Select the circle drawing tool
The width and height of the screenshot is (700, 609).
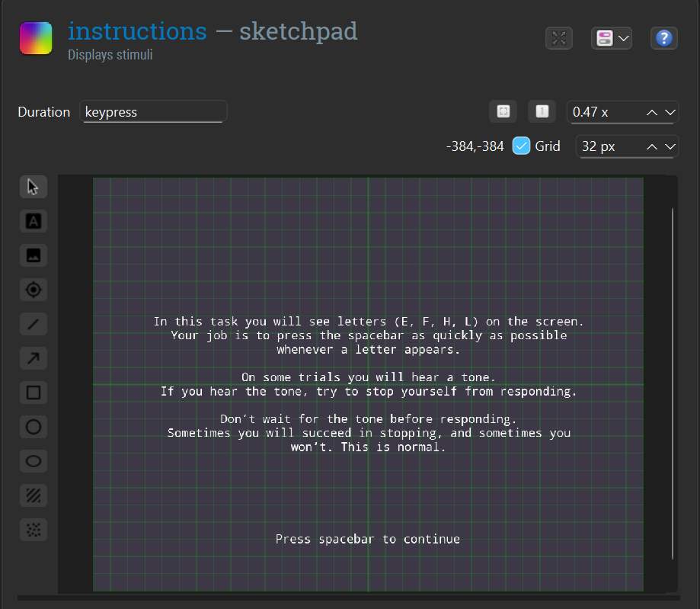(x=34, y=427)
